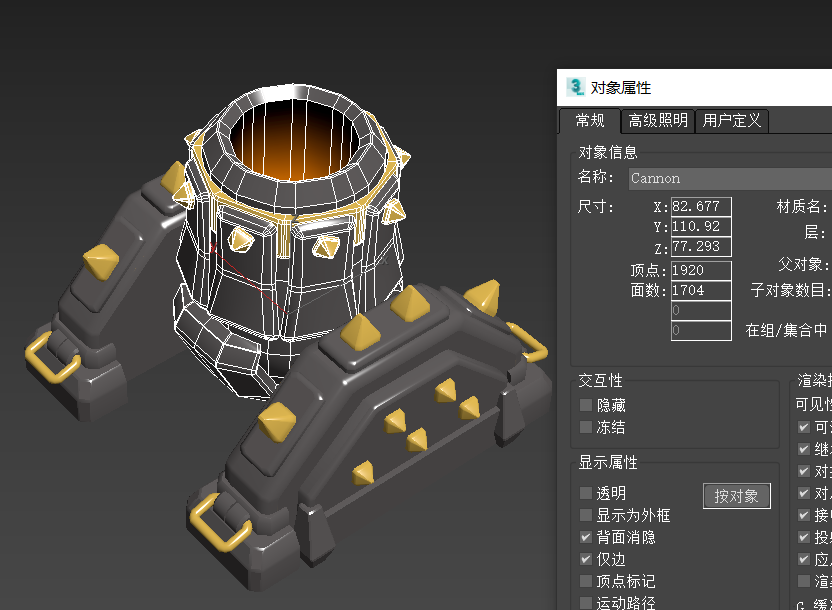Click the Y size value 110.92

coord(701,226)
